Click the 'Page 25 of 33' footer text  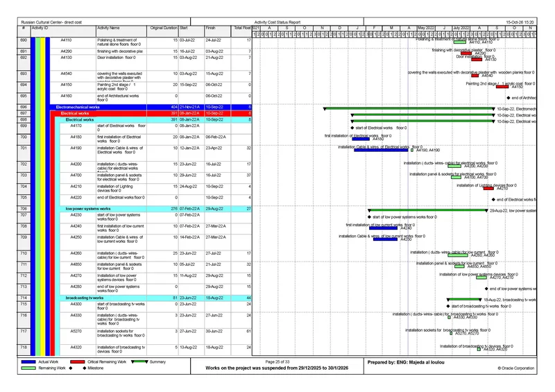tap(277, 362)
